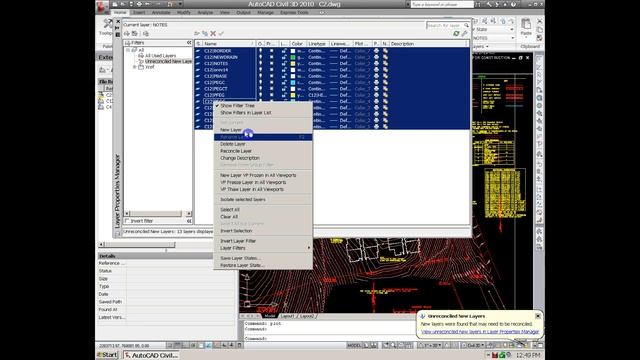Toggle Lock for layer C12|NOTES
The height and width of the screenshot is (360, 640).
coord(284,64)
